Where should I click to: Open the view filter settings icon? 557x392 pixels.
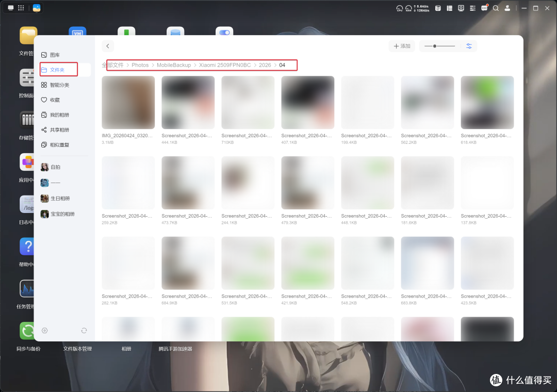click(469, 46)
